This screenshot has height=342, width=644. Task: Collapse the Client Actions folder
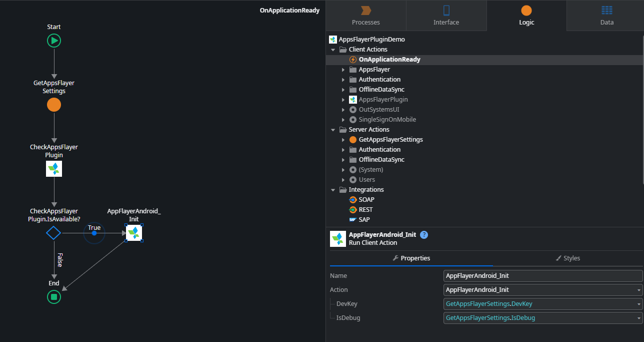[x=333, y=50]
